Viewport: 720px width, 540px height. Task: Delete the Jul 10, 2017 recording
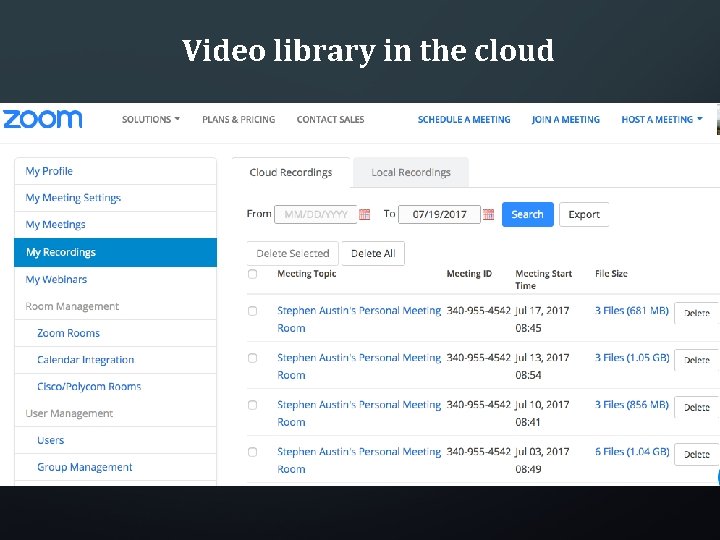[x=697, y=407]
